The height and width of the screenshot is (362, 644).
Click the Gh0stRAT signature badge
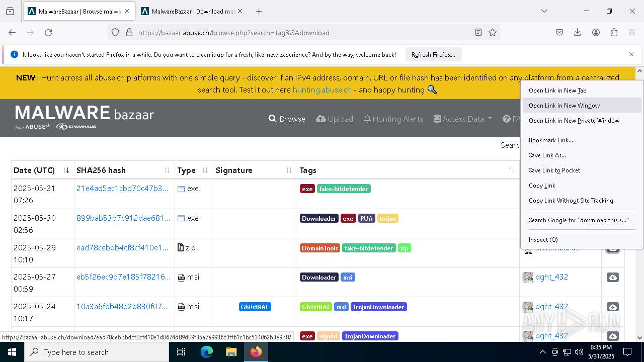255,307
